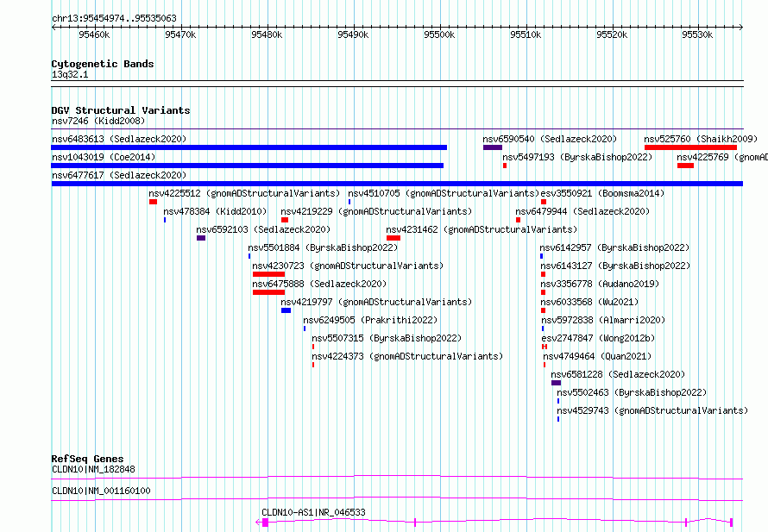Image resolution: width=768 pixels, height=532 pixels.
Task: Click the 95500k ruler position
Action: (x=439, y=34)
